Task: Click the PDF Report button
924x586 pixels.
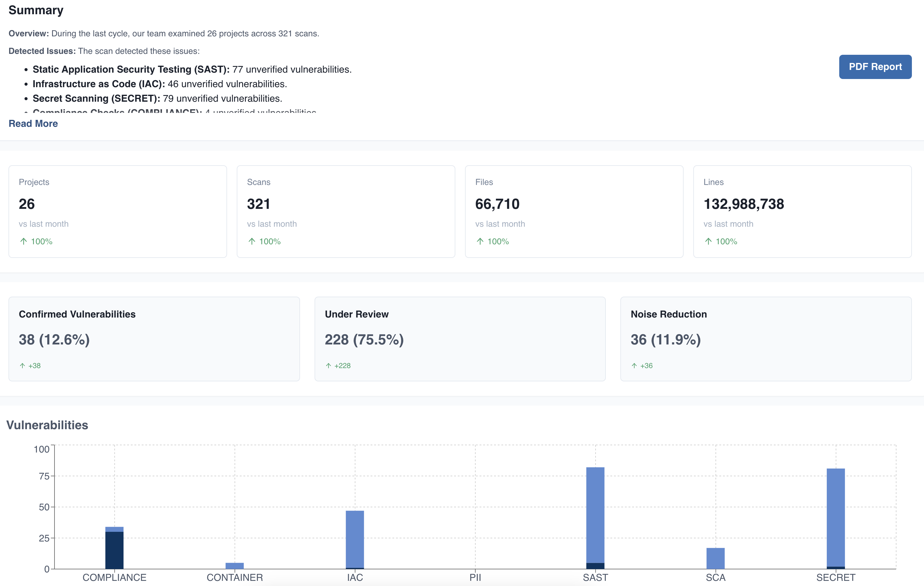Action: (875, 67)
